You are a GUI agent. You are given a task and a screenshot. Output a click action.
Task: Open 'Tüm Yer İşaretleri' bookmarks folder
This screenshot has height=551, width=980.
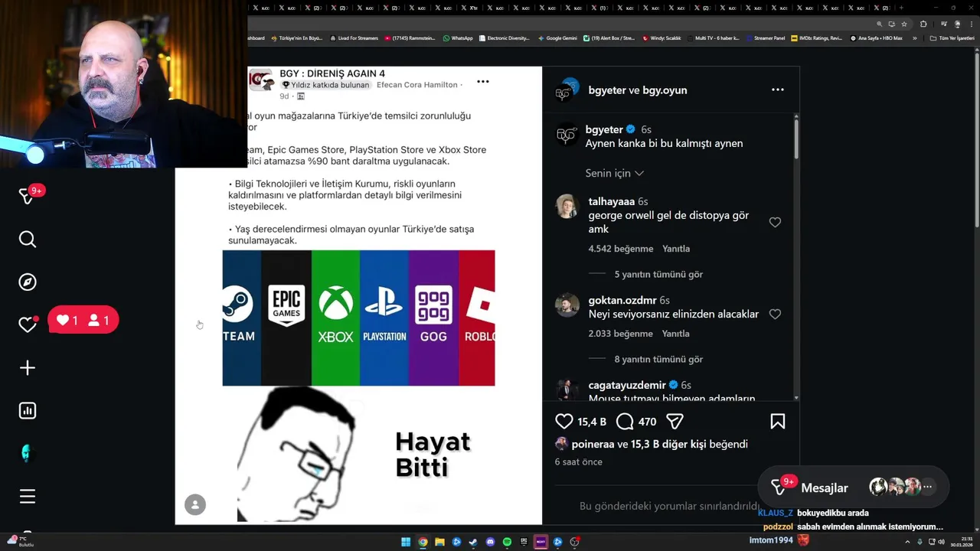(952, 38)
